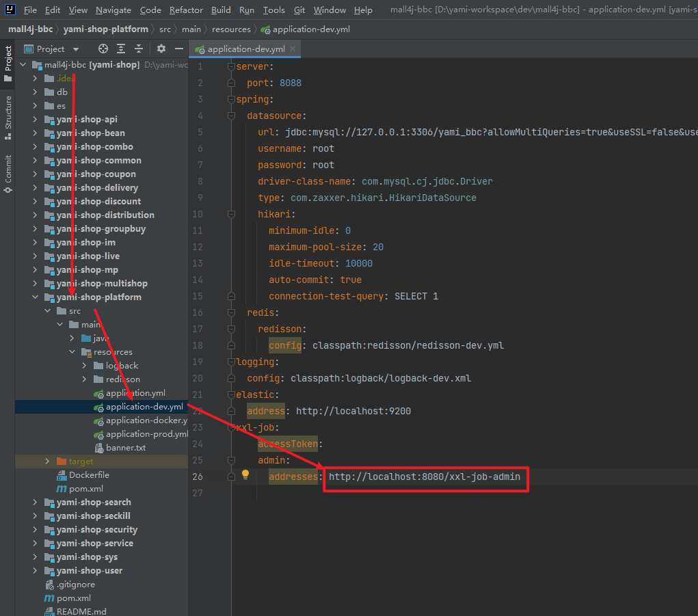Open the Project view dropdown
Viewport: 698px width, 616px height.
coord(76,49)
